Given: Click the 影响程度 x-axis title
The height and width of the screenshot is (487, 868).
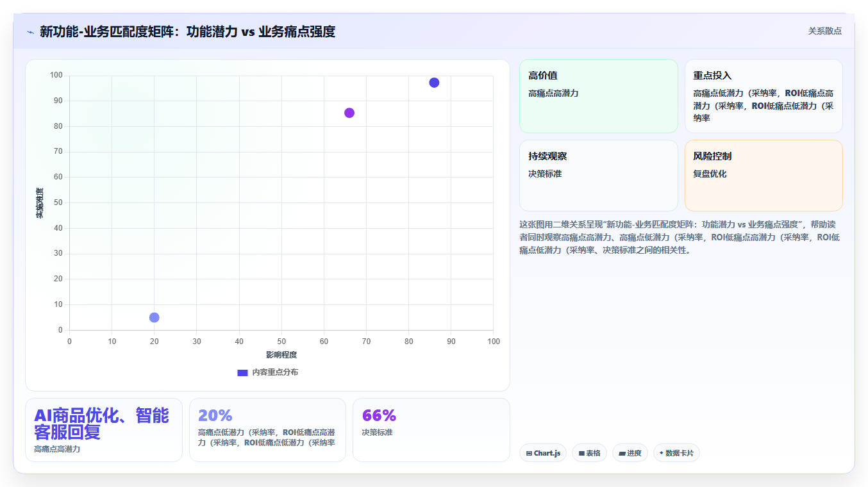Looking at the screenshot, I should [x=281, y=354].
